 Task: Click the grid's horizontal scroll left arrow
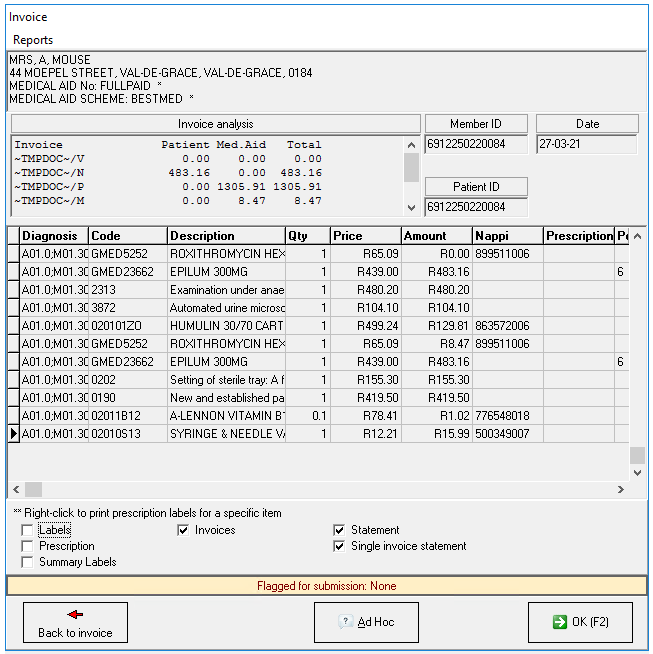tap(15, 489)
